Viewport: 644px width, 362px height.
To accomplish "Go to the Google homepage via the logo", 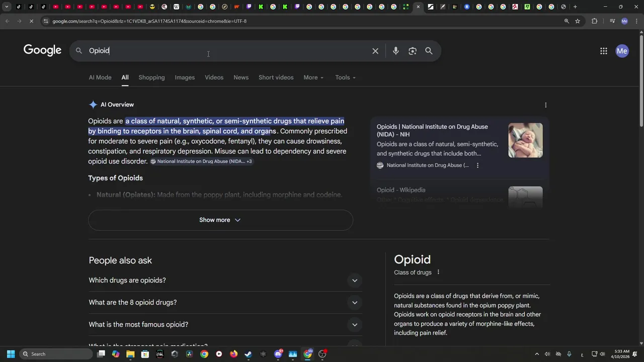I will point(42,50).
